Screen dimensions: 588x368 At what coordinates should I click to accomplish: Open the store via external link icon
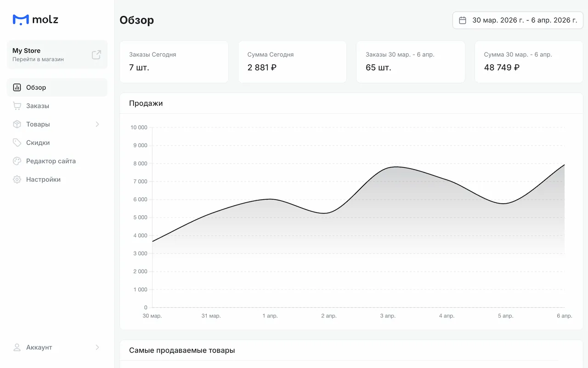pos(96,55)
